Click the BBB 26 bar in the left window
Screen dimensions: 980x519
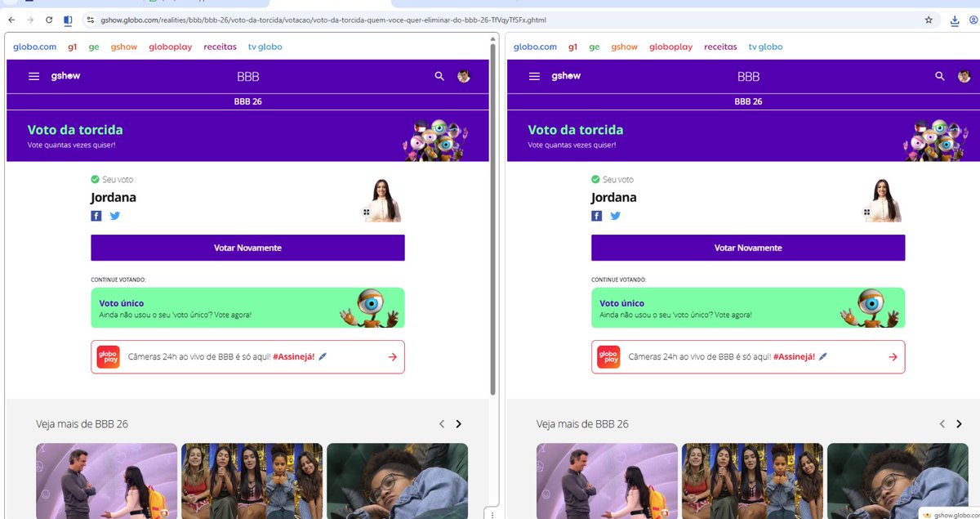coord(247,102)
